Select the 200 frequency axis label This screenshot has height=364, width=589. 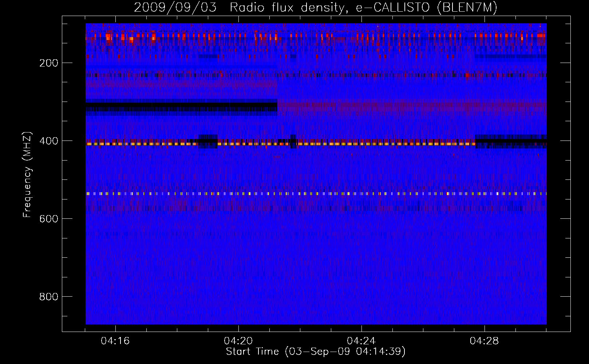coord(48,63)
